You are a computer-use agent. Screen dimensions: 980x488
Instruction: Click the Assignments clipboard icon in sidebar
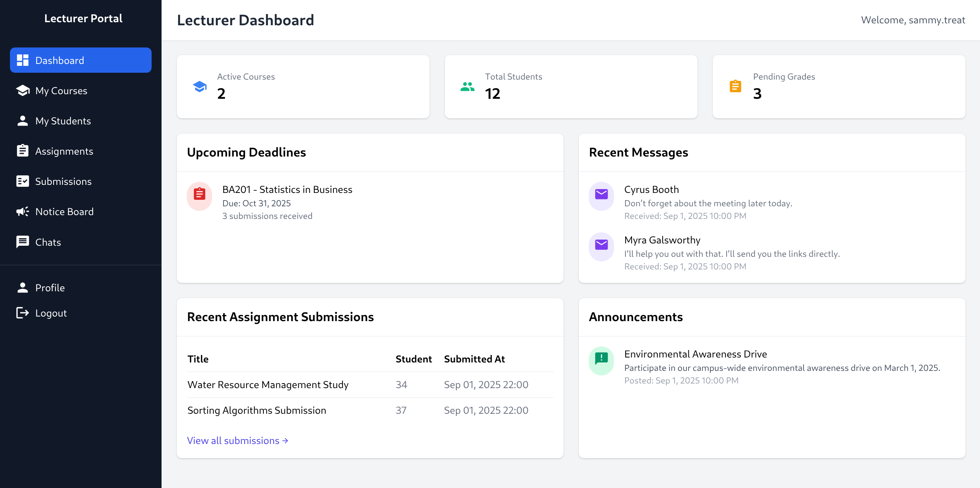(x=23, y=151)
